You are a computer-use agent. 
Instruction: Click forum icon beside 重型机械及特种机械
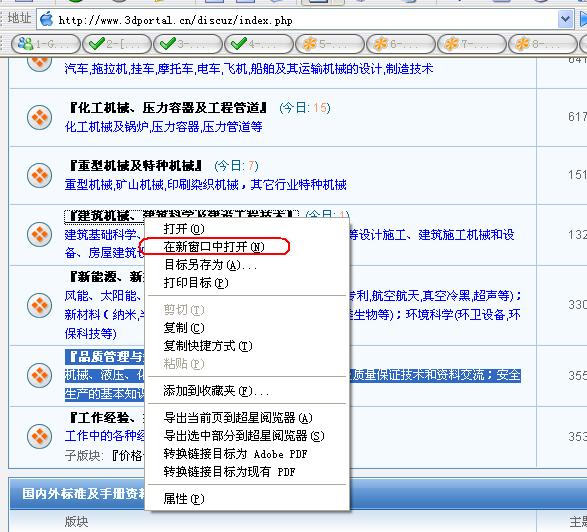coord(40,175)
